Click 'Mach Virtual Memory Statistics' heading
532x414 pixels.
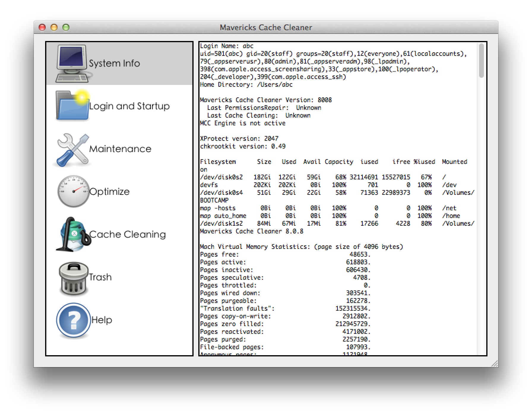tap(301, 247)
